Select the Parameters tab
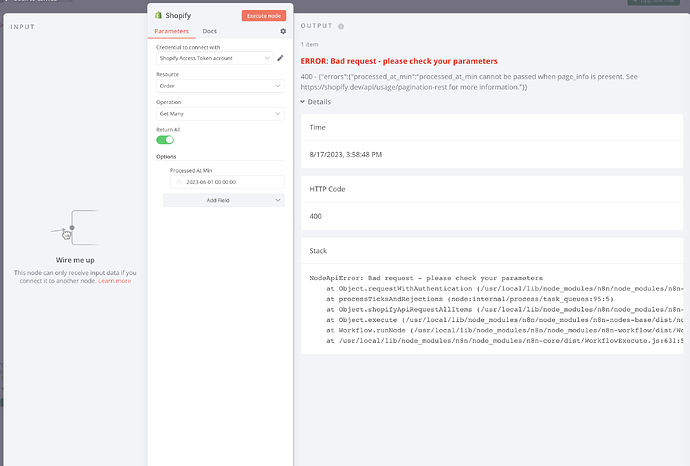Viewport: 690px width, 466px height. tap(171, 31)
